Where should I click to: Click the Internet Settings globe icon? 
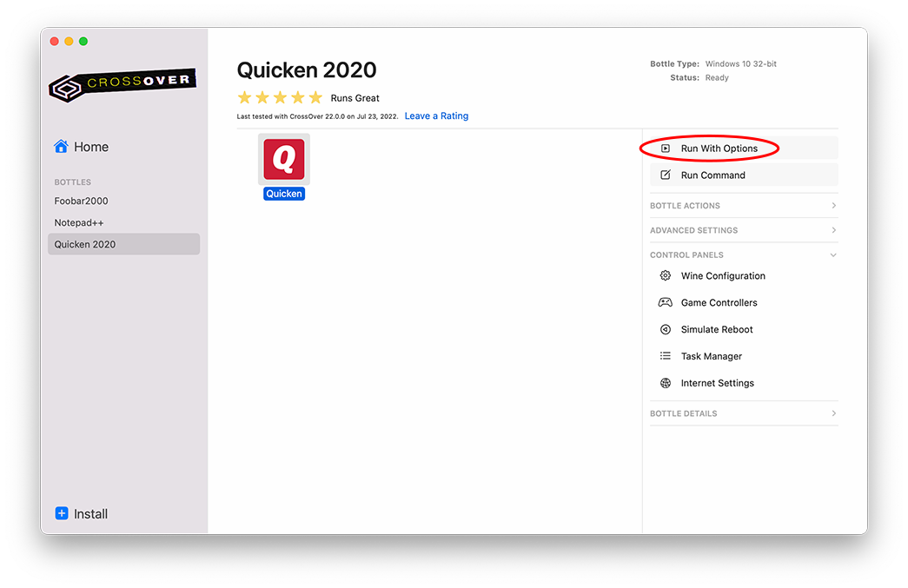(666, 383)
